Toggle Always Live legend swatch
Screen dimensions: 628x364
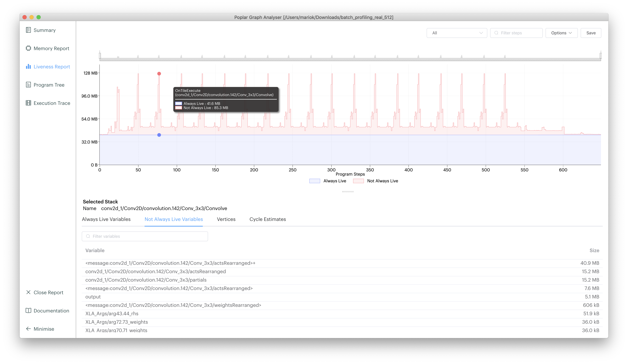coord(315,181)
